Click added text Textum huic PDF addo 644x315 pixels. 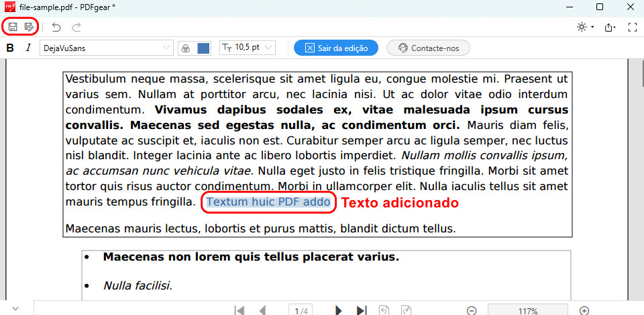(x=268, y=202)
